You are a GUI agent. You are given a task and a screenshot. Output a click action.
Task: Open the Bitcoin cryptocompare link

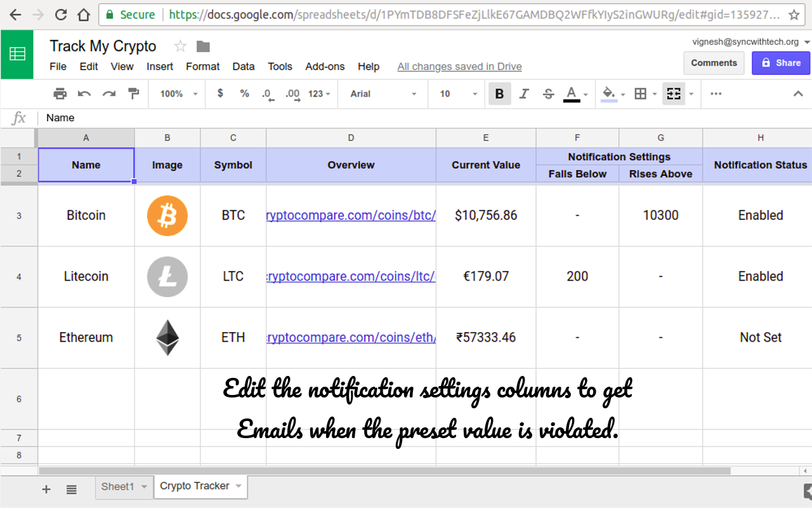tap(351, 216)
